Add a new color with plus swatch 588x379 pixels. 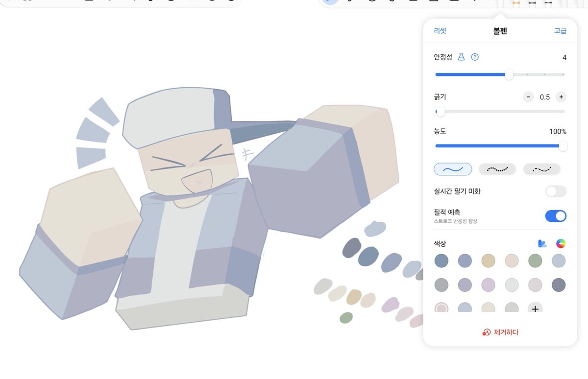535,308
